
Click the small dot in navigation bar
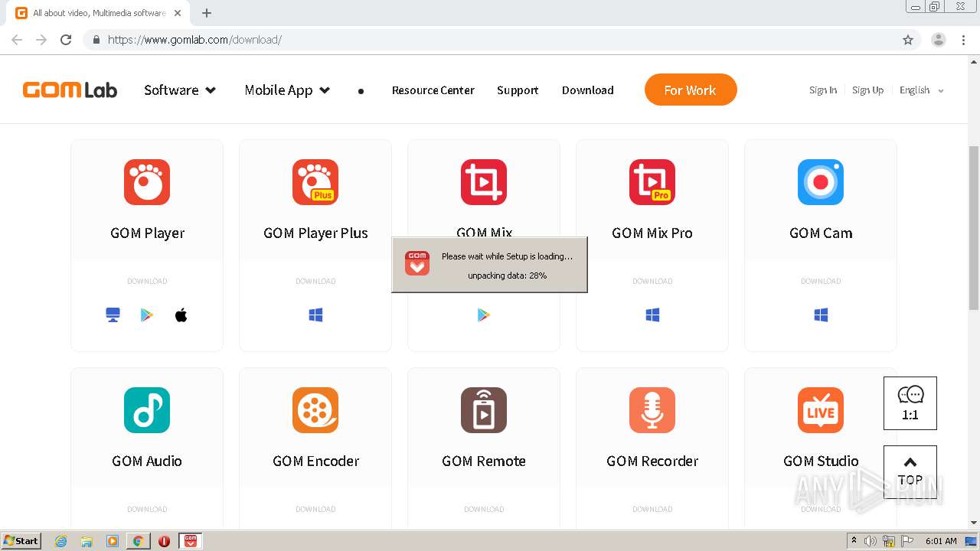(361, 91)
